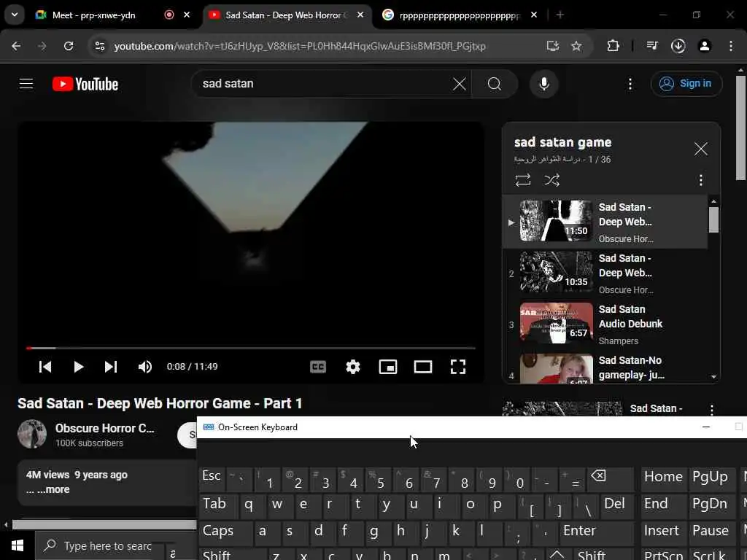Click Home key on On-Screen Keyboard
This screenshot has height=560, width=747.
click(x=663, y=478)
